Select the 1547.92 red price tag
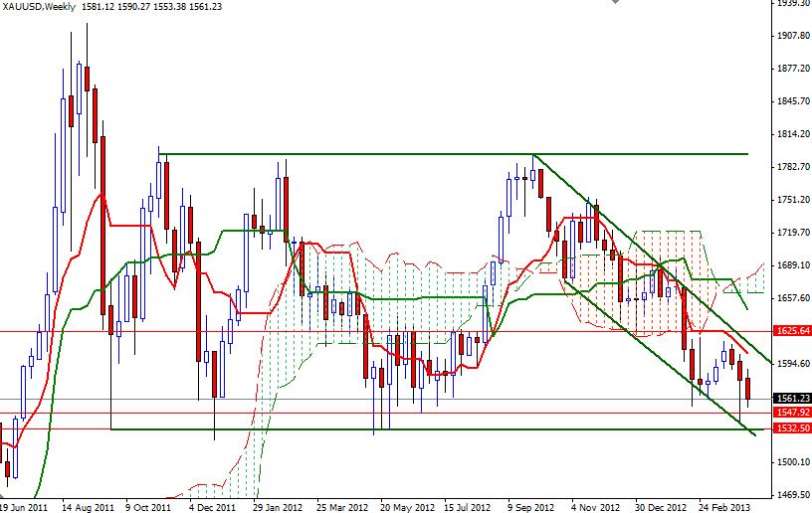Image resolution: width=812 pixels, height=513 pixels. tap(791, 413)
